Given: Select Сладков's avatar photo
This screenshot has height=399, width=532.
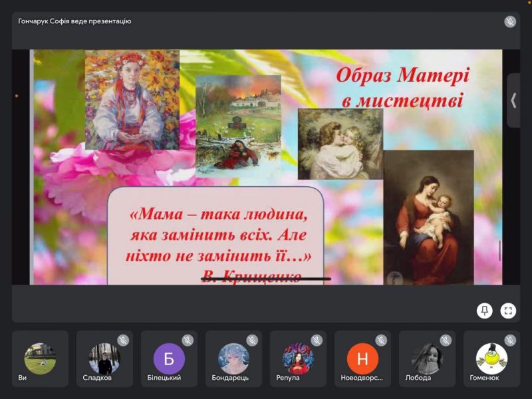Looking at the screenshot, I should pyautogui.click(x=104, y=358).
